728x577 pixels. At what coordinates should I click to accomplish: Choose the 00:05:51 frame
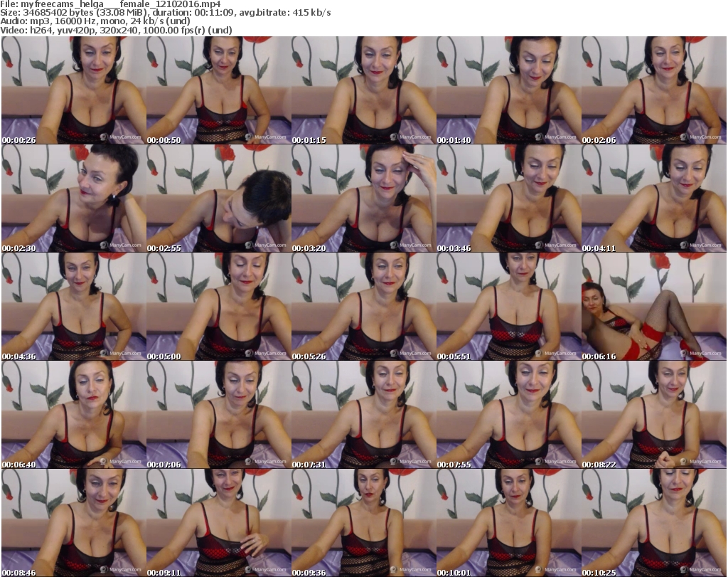tap(508, 307)
